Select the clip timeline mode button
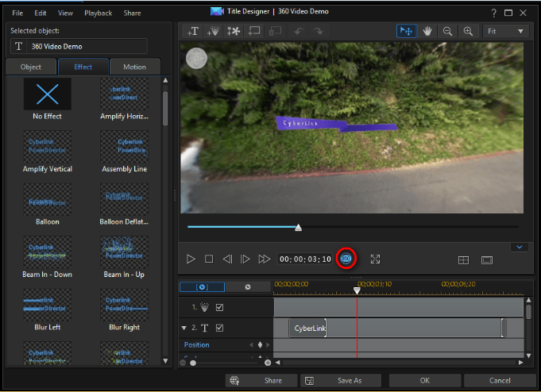This screenshot has height=392, width=541. pos(203,286)
